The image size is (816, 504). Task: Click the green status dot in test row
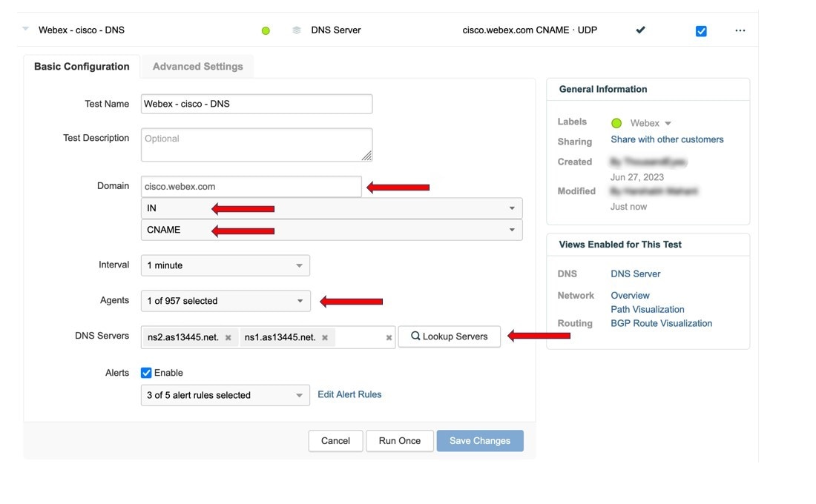[x=266, y=30]
